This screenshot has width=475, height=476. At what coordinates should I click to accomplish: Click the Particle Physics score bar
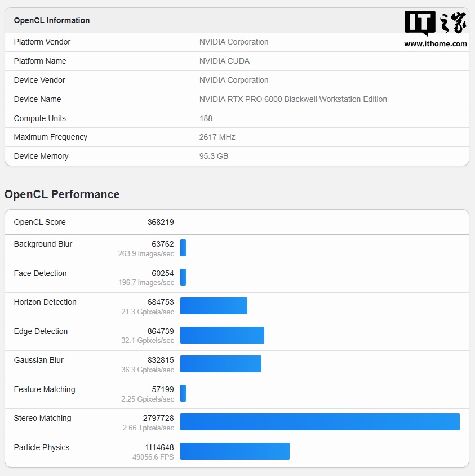pyautogui.click(x=235, y=451)
